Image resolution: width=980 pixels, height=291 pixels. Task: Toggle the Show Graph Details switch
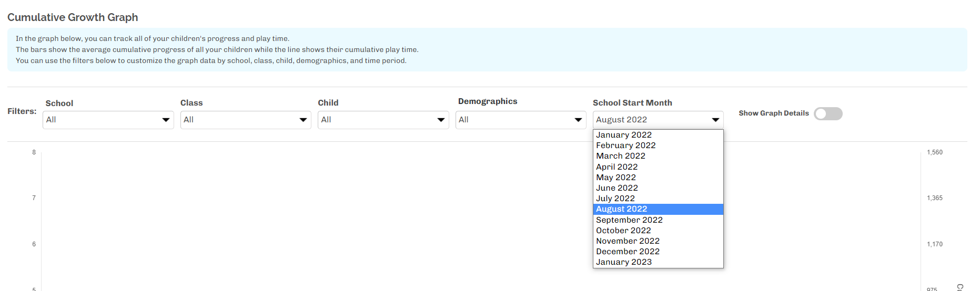[827, 114]
